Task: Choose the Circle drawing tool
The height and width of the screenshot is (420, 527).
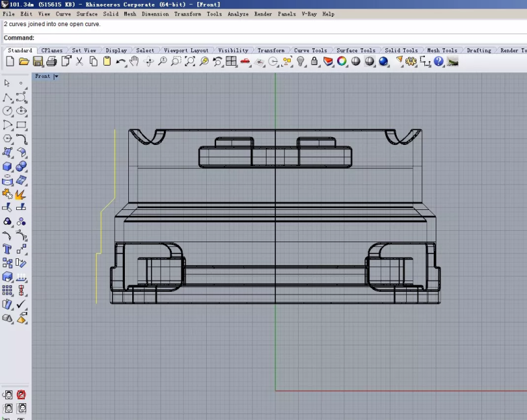Action: [7, 111]
